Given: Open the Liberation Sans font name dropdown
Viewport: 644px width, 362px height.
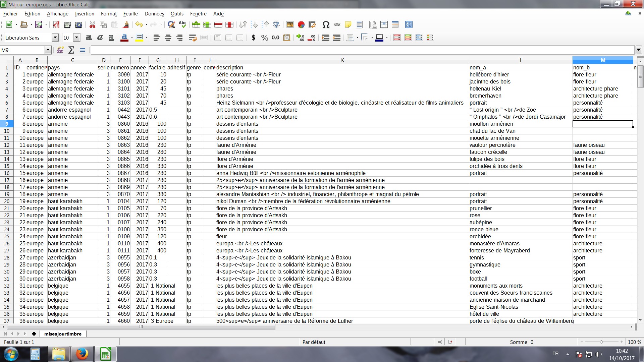Looking at the screenshot, I should click(55, 38).
